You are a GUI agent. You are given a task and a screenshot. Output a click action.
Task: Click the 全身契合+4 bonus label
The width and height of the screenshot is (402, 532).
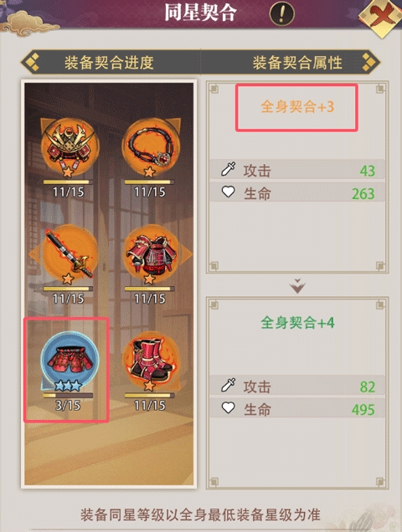[297, 322]
